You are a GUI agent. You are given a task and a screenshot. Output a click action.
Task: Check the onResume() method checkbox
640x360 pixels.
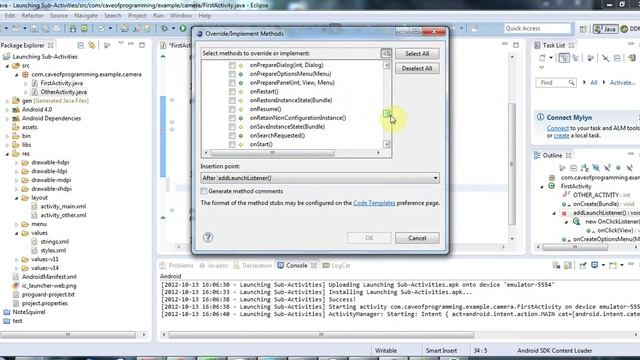[x=232, y=109]
